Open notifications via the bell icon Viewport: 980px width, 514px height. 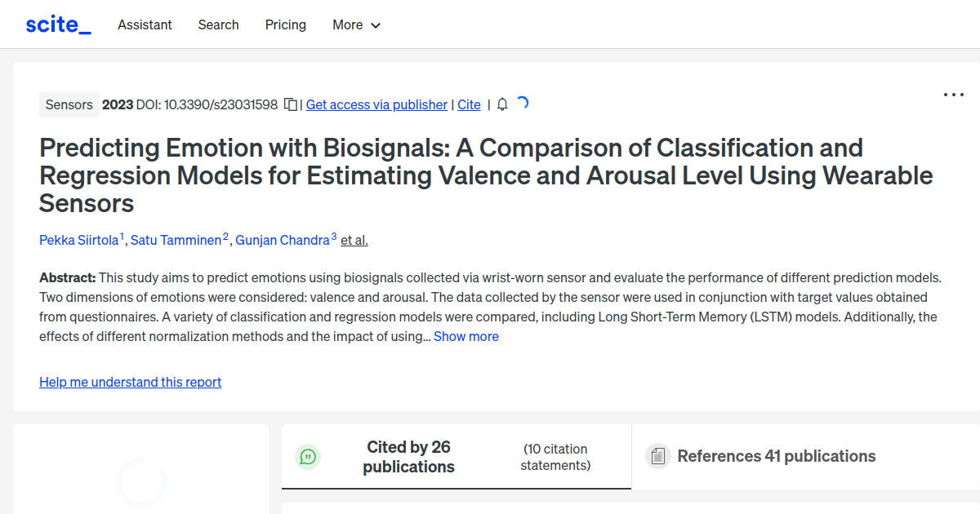501,104
